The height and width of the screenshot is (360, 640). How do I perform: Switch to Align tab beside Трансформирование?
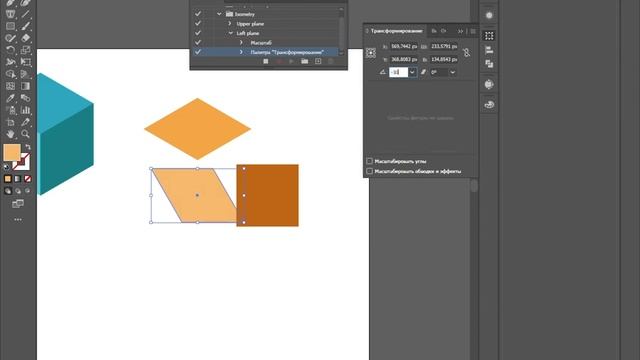coord(434,31)
